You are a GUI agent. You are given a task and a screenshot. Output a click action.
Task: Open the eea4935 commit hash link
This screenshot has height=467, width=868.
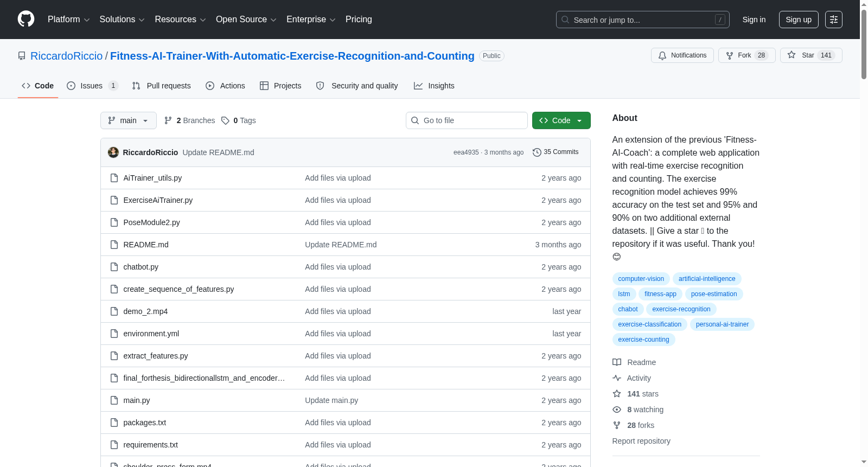pos(466,152)
